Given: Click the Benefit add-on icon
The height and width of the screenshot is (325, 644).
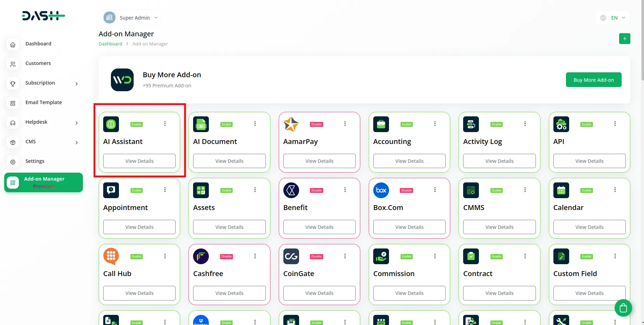Looking at the screenshot, I should [291, 190].
